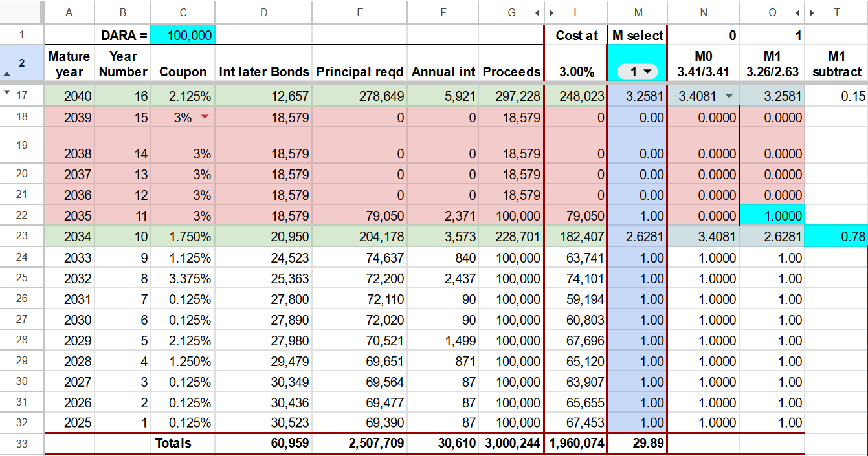Click the 'Totals' label cell

183,444
